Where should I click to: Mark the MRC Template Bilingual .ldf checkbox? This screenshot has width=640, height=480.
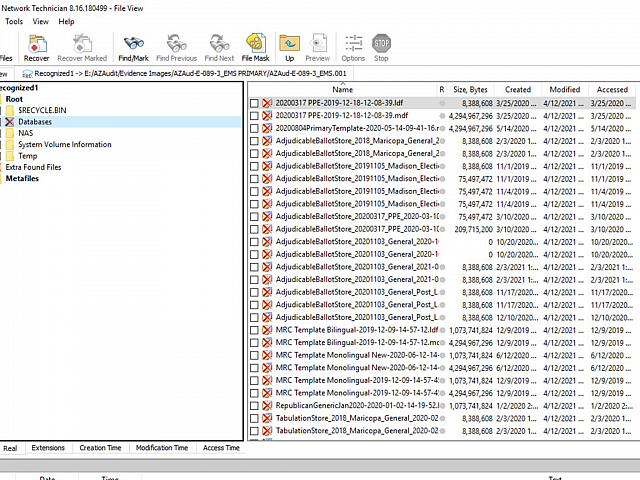(254, 330)
